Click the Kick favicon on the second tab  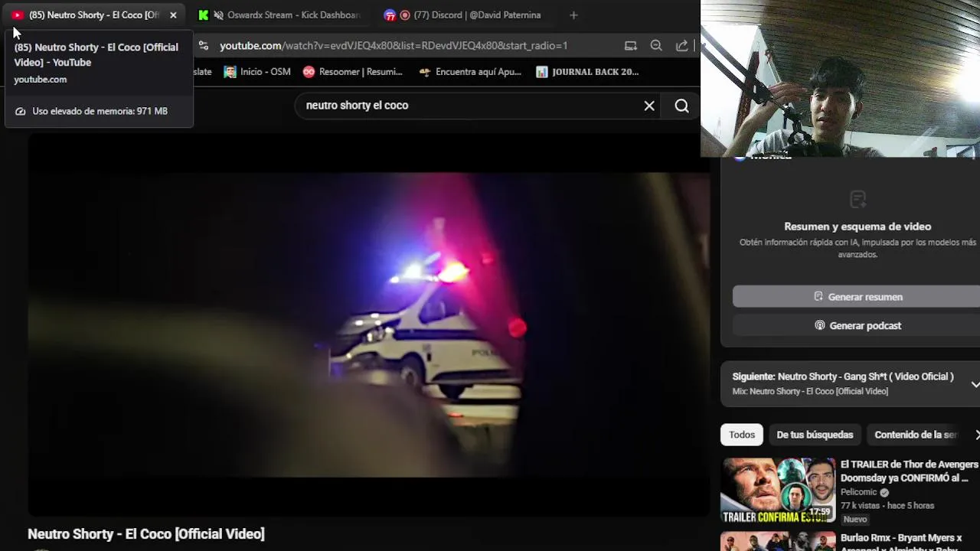(203, 15)
